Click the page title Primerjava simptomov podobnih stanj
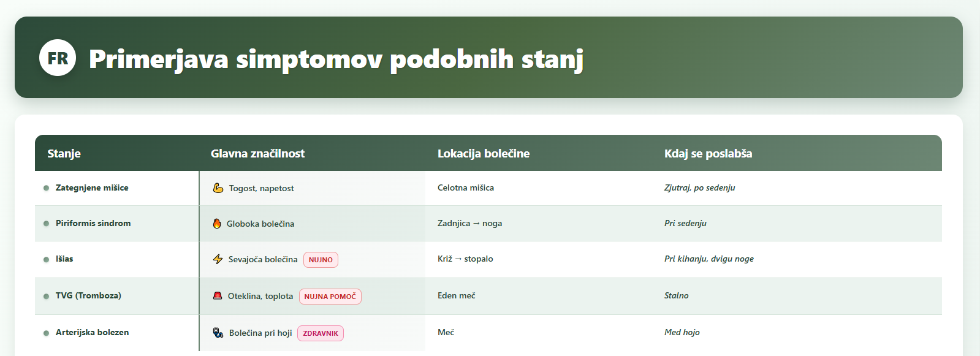 [336, 59]
